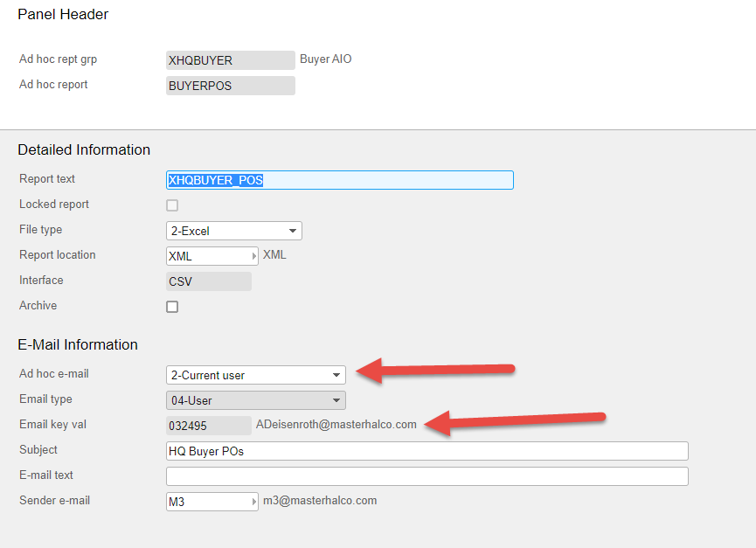The width and height of the screenshot is (756, 548).
Task: Click the Email key val label
Action: tap(53, 425)
